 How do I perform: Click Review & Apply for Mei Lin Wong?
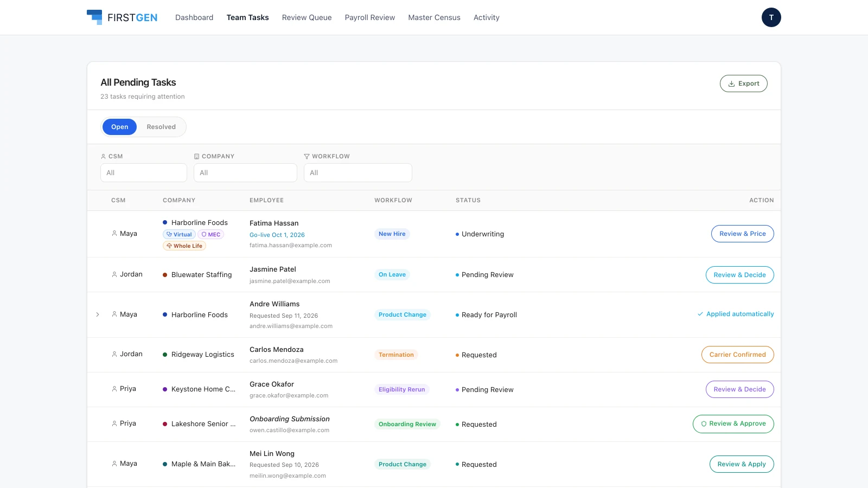point(742,464)
